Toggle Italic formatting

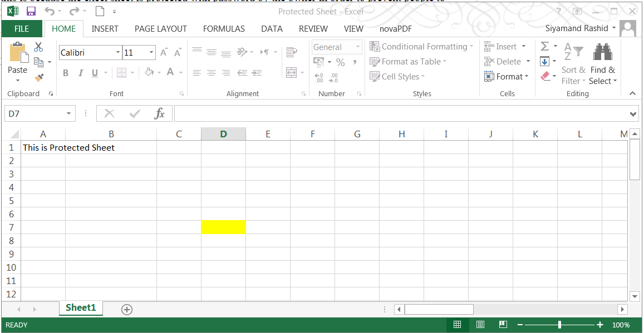81,73
